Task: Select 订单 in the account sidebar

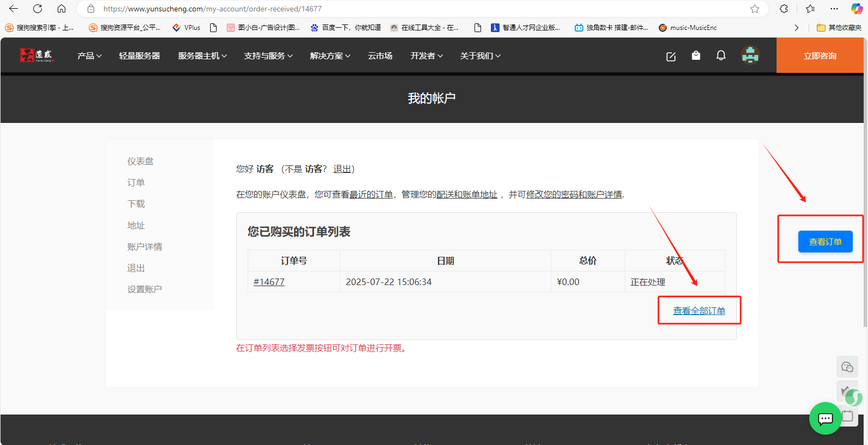Action: (x=136, y=183)
